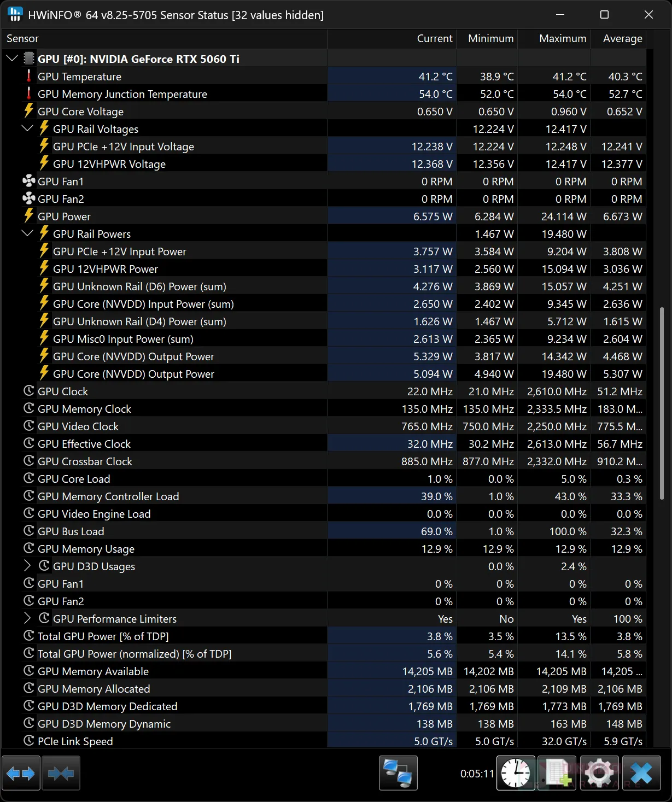Open the network remote monitoring icon
The width and height of the screenshot is (672, 802).
pyautogui.click(x=398, y=773)
